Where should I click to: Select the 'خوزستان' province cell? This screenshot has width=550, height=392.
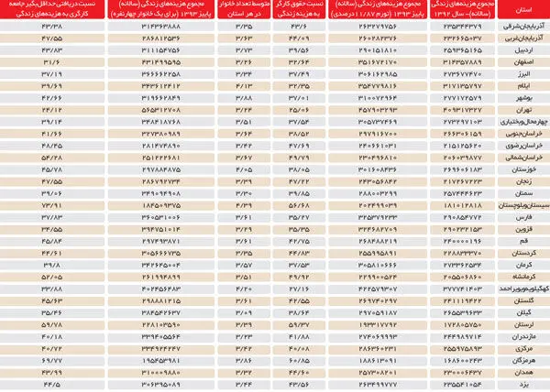523,169
